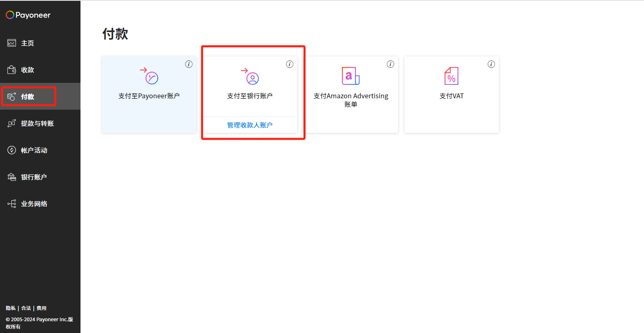Select 付款 in the sidebar menu
644x333 pixels.
(x=40, y=97)
